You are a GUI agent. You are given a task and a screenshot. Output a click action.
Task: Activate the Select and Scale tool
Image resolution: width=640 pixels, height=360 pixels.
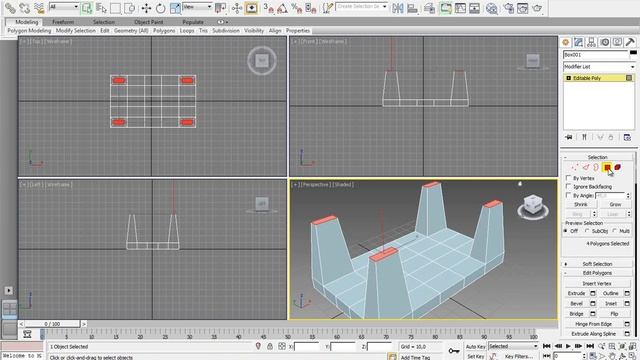[x=175, y=7]
